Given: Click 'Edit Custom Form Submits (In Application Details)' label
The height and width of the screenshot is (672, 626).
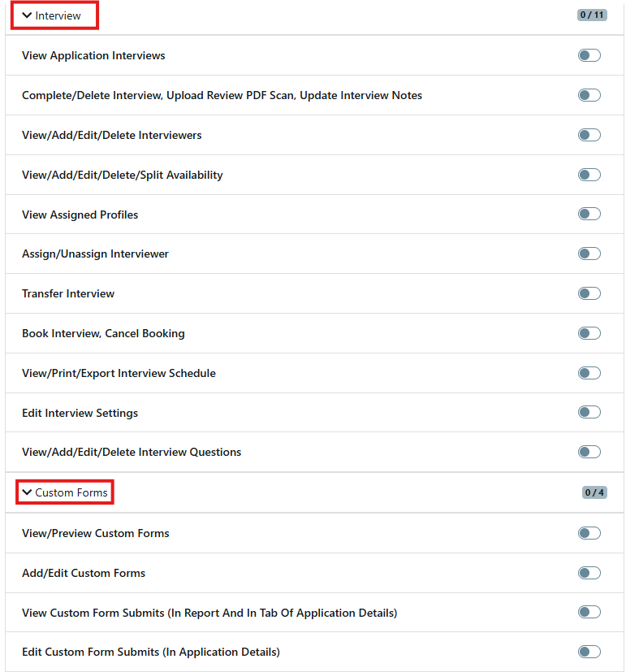Looking at the screenshot, I should click(151, 652).
